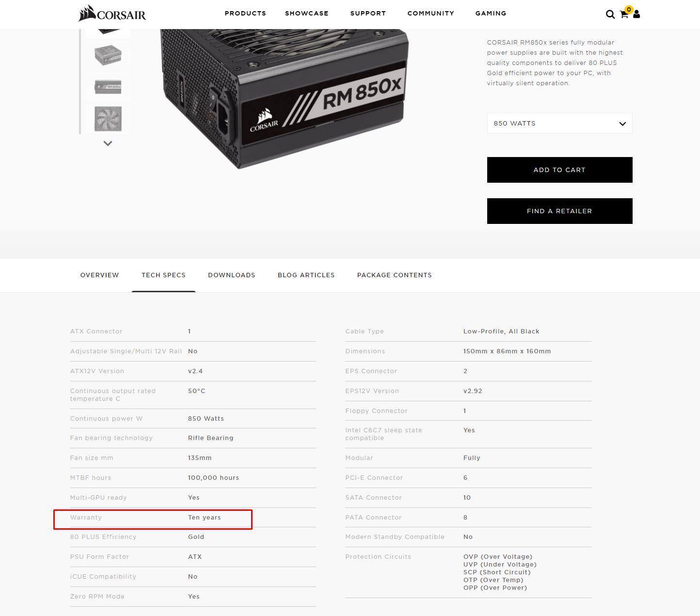Image resolution: width=700 pixels, height=616 pixels.
Task: Switch to the Downloads tab
Action: 232,275
